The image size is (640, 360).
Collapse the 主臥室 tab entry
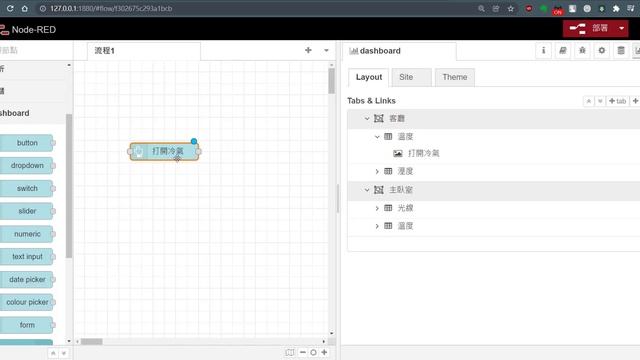[367, 190]
